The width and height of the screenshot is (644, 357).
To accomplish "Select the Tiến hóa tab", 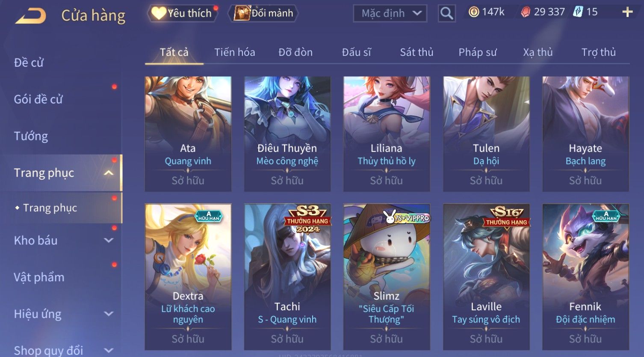I will (x=234, y=52).
